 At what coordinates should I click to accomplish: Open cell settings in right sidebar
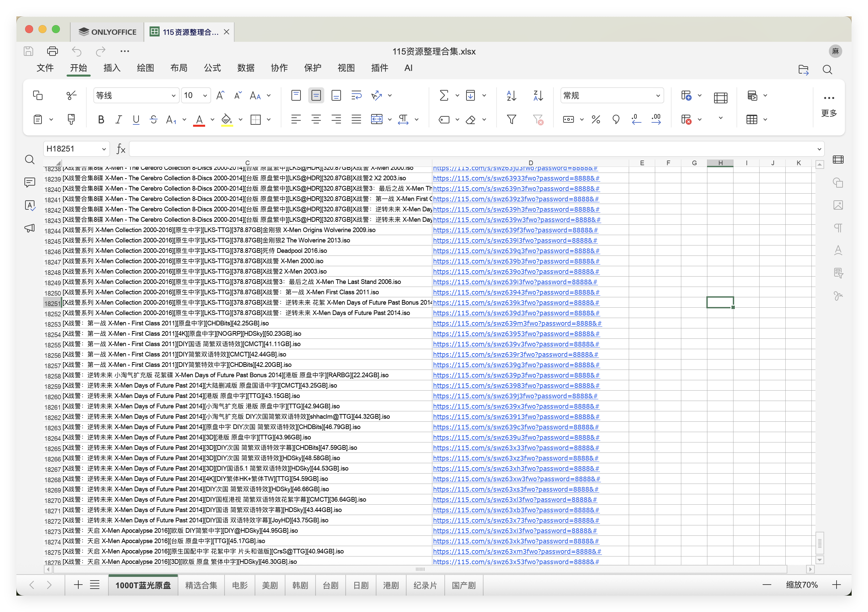click(838, 160)
